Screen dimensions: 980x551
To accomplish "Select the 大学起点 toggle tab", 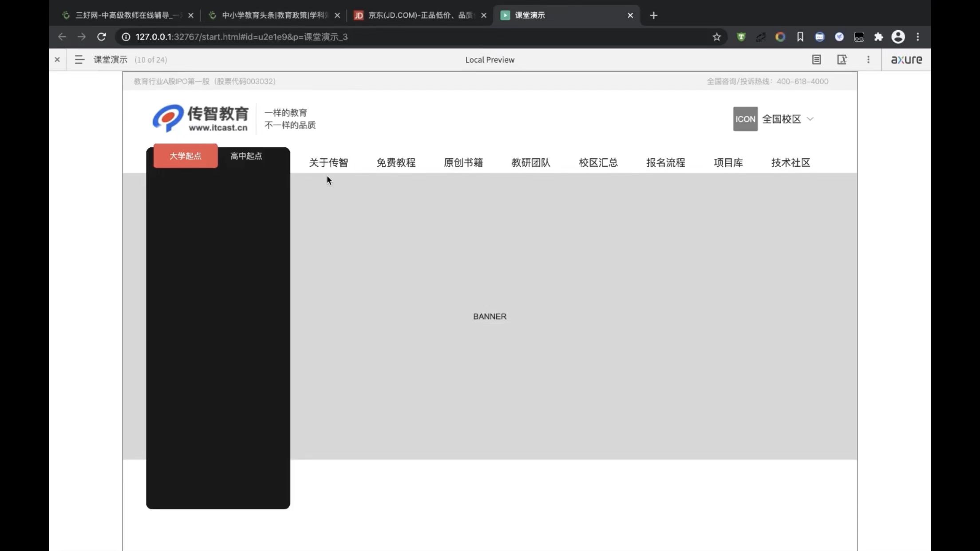I will tap(186, 156).
